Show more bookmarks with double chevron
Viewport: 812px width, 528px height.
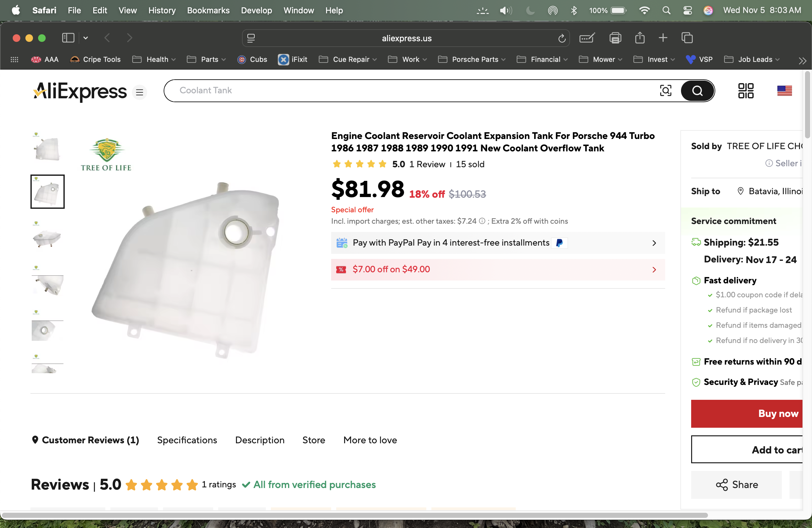pos(802,60)
